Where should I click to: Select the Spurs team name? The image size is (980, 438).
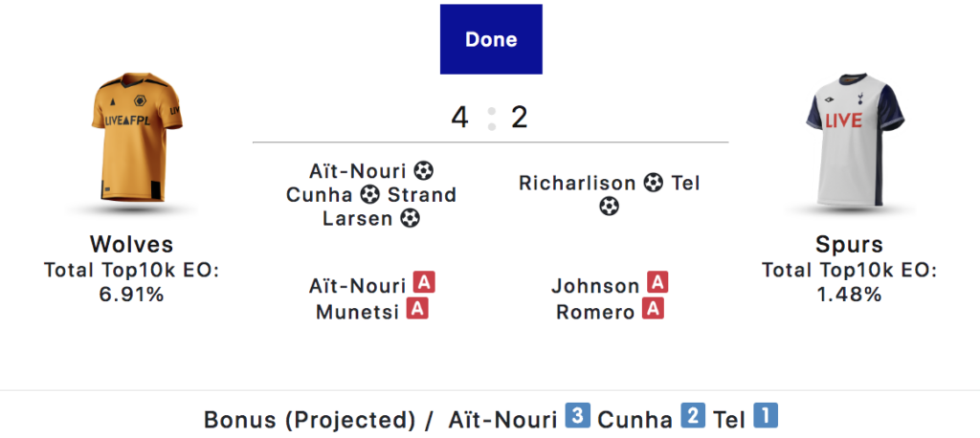pos(850,244)
